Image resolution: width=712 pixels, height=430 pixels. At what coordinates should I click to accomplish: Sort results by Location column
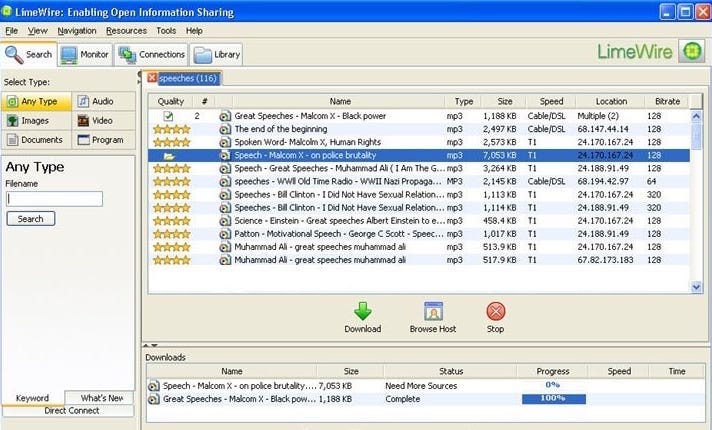point(611,102)
